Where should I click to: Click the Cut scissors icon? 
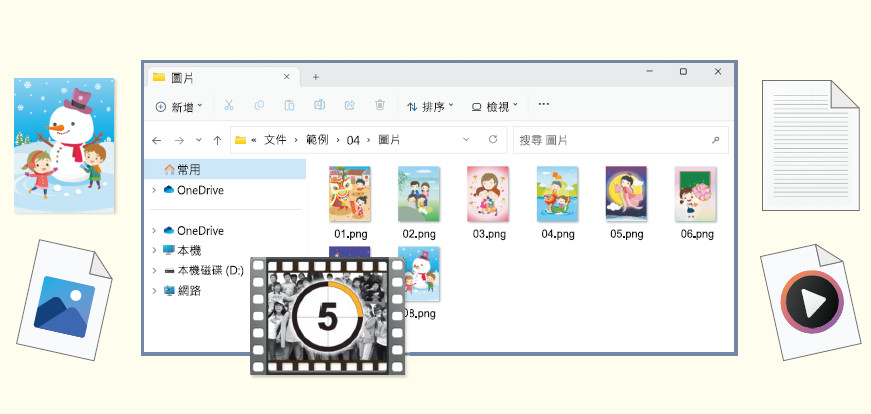(x=229, y=105)
